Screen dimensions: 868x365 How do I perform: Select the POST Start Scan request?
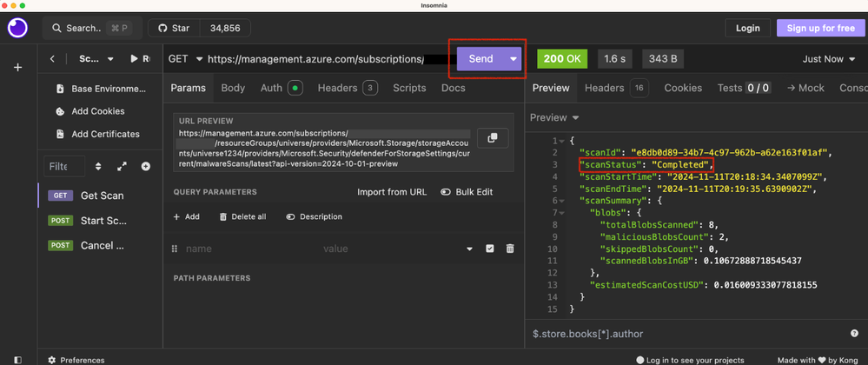coord(100,221)
